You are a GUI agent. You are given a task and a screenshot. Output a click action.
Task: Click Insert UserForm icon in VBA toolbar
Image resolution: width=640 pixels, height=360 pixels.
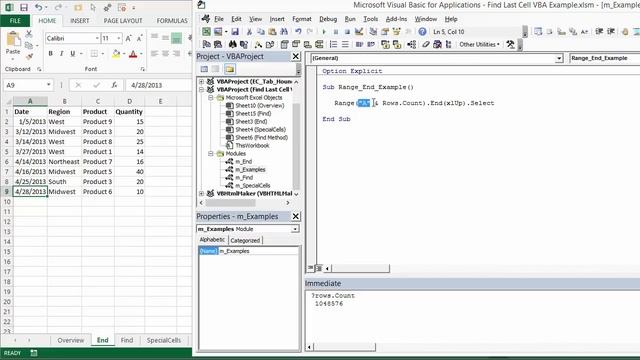click(x=218, y=31)
